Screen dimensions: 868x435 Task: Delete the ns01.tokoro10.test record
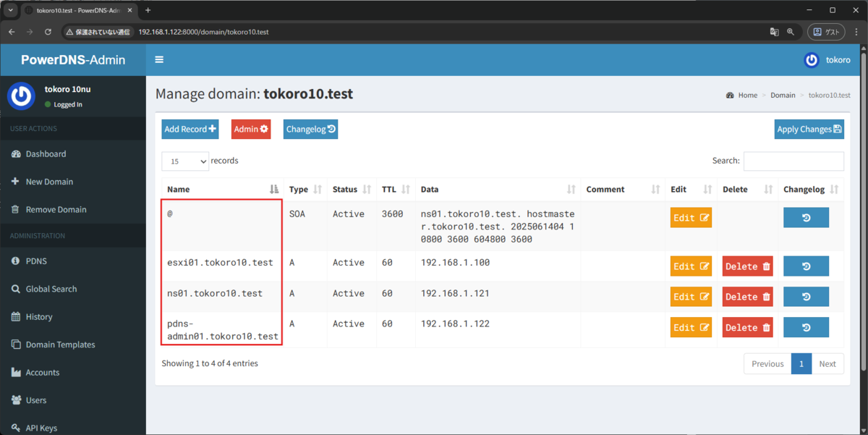[x=748, y=297]
